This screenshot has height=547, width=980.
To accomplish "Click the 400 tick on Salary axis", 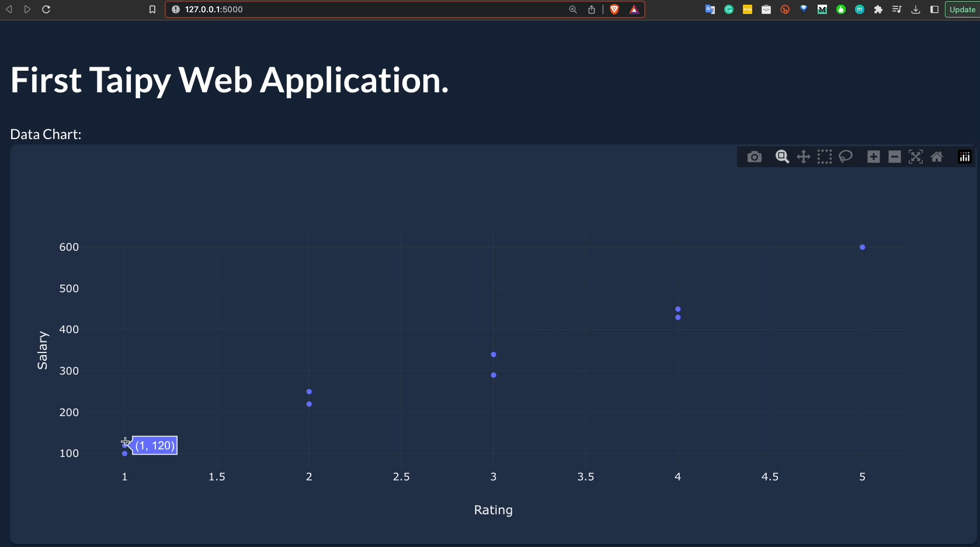I will tap(69, 330).
